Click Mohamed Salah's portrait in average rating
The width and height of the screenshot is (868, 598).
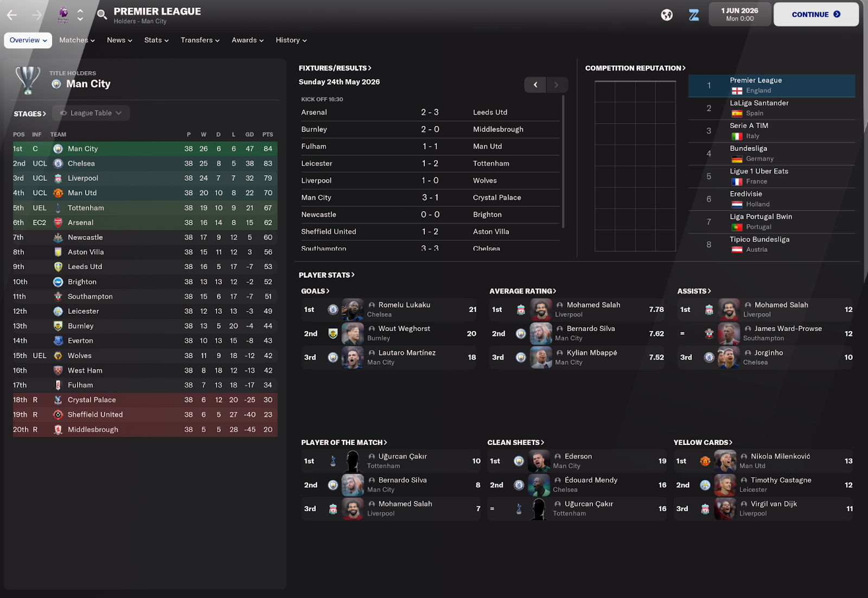pos(541,309)
